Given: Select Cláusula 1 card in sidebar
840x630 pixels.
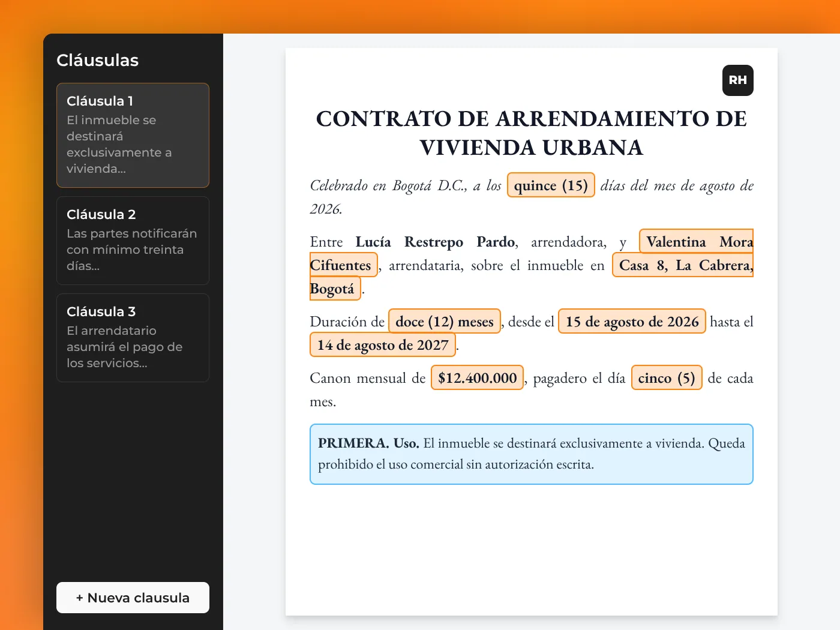Looking at the screenshot, I should pos(133,135).
